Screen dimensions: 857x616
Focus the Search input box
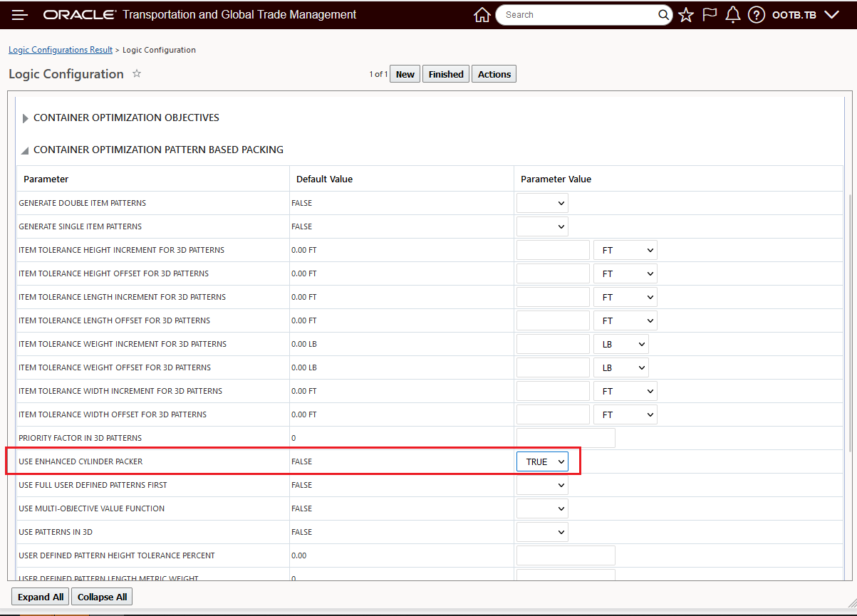[577, 15]
